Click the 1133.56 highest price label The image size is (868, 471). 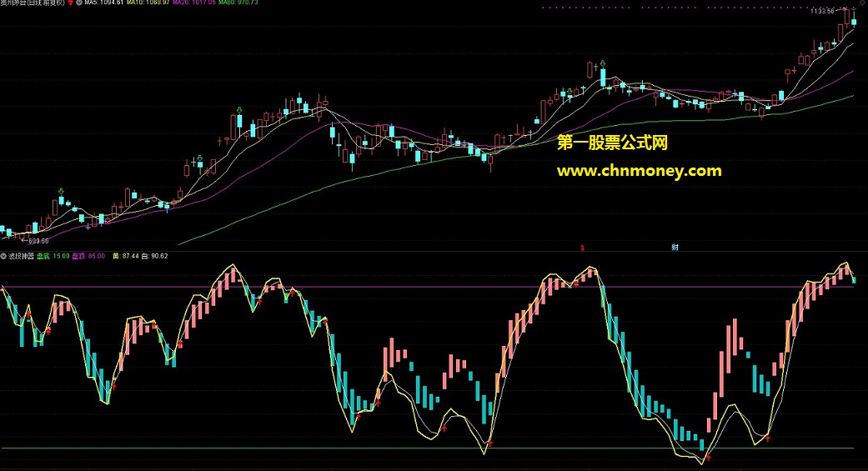[823, 11]
